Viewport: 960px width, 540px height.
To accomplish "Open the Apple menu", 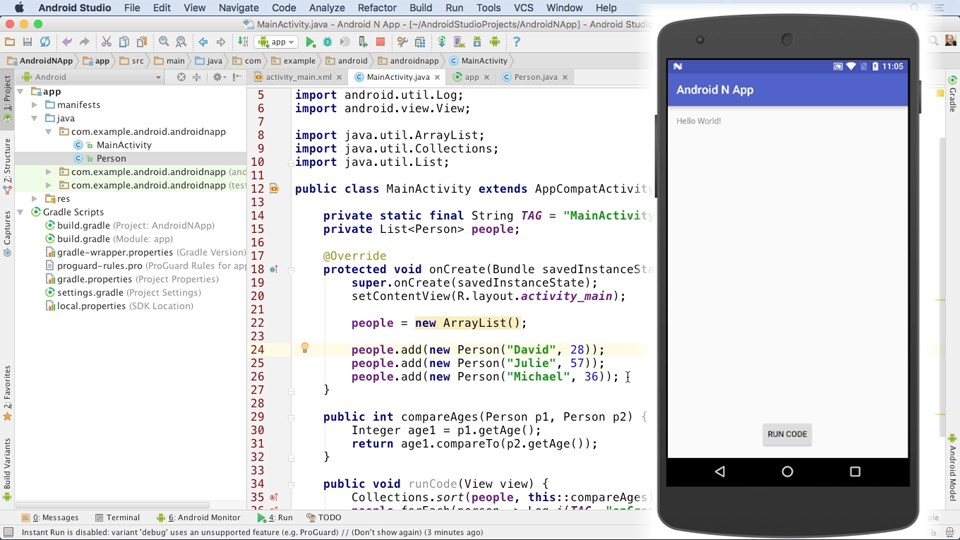I will (19, 8).
